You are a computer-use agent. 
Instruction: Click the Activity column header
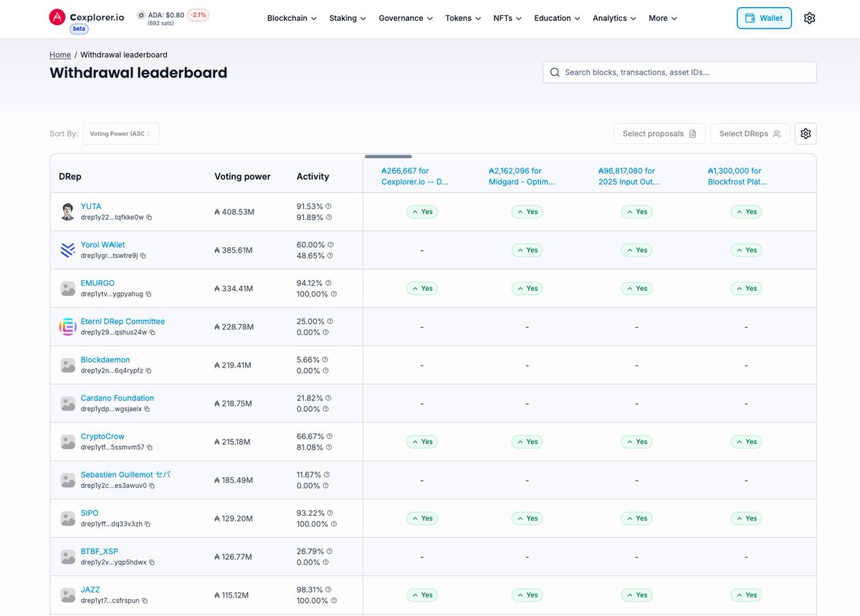pos(312,176)
